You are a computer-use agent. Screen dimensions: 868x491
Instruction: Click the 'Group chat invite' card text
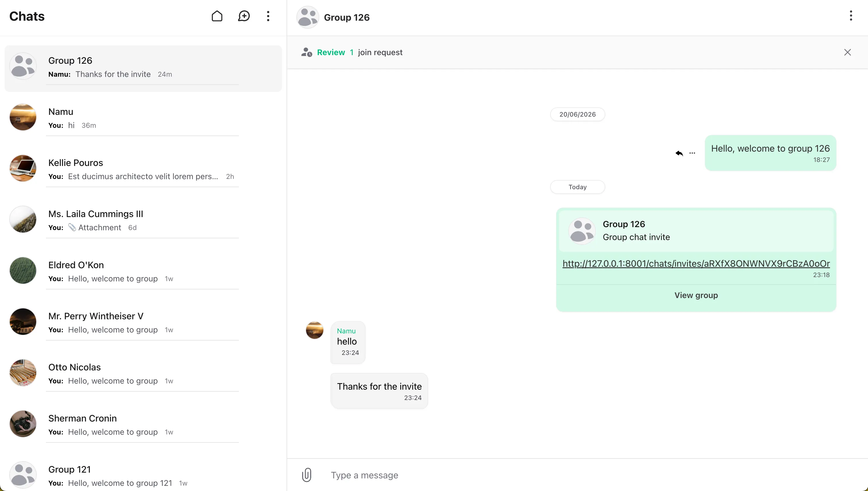click(636, 237)
